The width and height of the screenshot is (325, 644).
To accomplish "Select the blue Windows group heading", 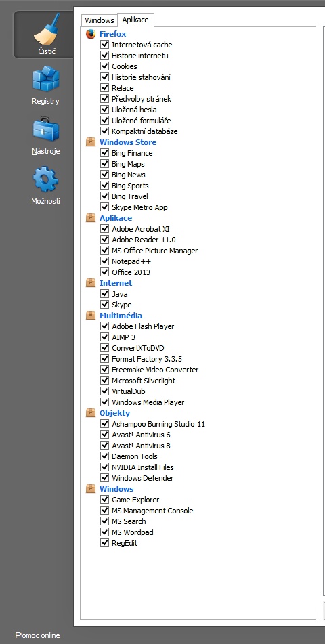I will (116, 489).
